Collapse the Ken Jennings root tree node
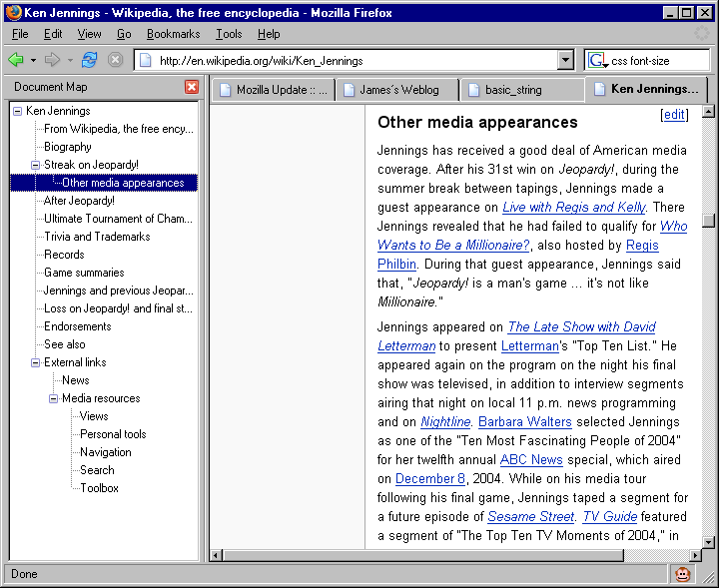The width and height of the screenshot is (719, 588). point(17,111)
